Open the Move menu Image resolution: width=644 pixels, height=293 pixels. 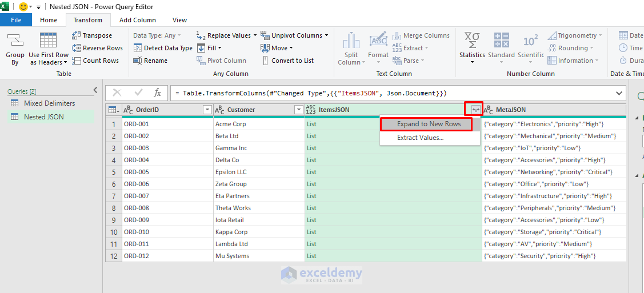coord(277,48)
